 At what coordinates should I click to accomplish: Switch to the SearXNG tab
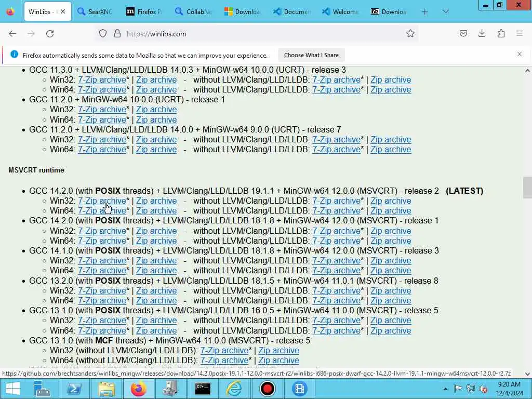(x=95, y=11)
